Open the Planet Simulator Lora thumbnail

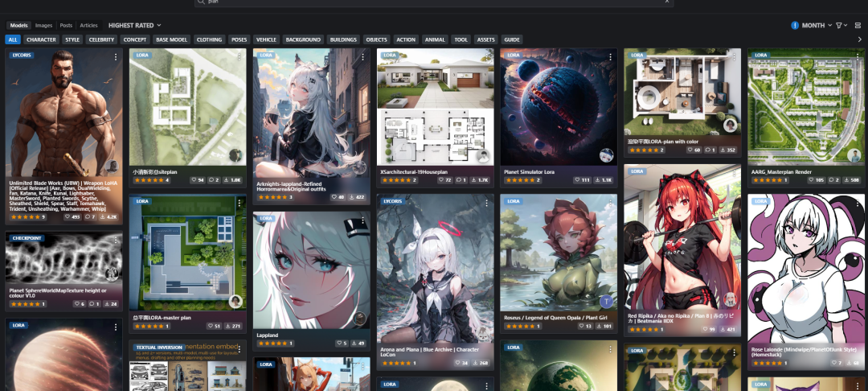[x=559, y=107]
